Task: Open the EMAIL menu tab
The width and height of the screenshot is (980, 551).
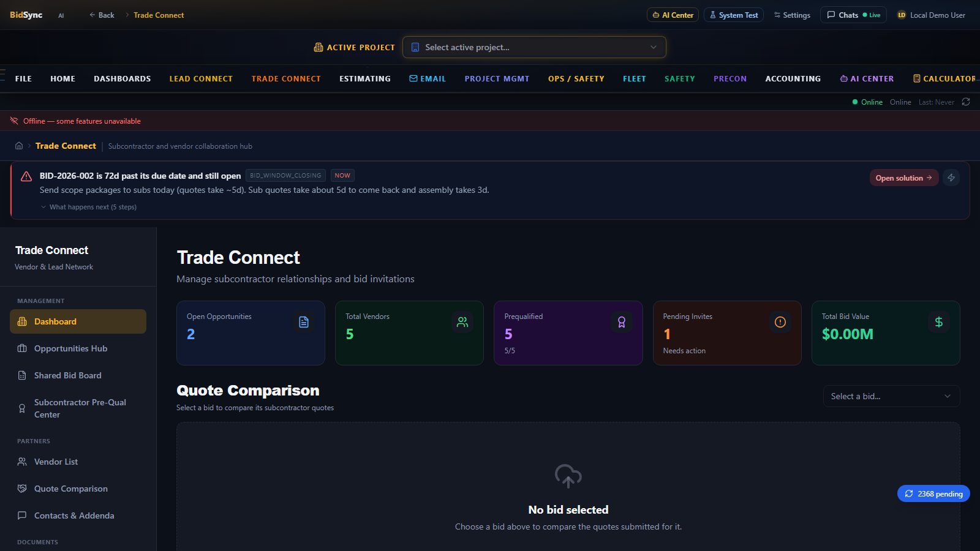Action: (x=428, y=79)
